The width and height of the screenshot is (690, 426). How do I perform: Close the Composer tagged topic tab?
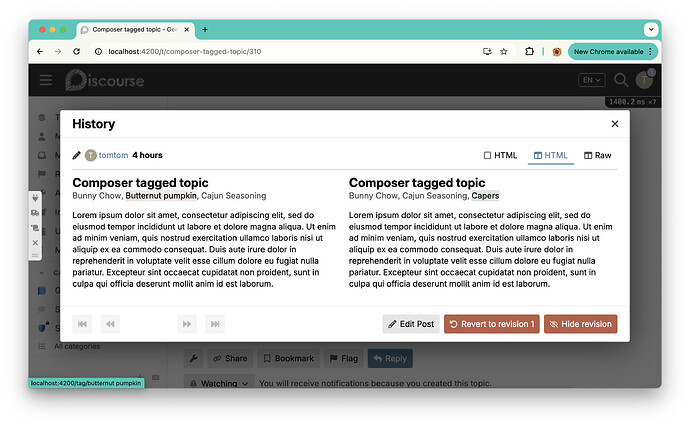[187, 29]
